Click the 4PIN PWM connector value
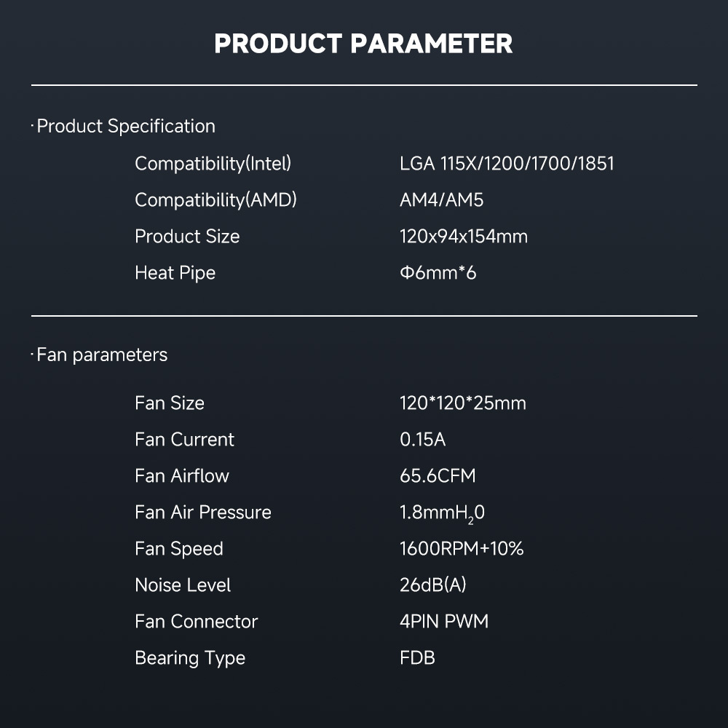 point(444,621)
